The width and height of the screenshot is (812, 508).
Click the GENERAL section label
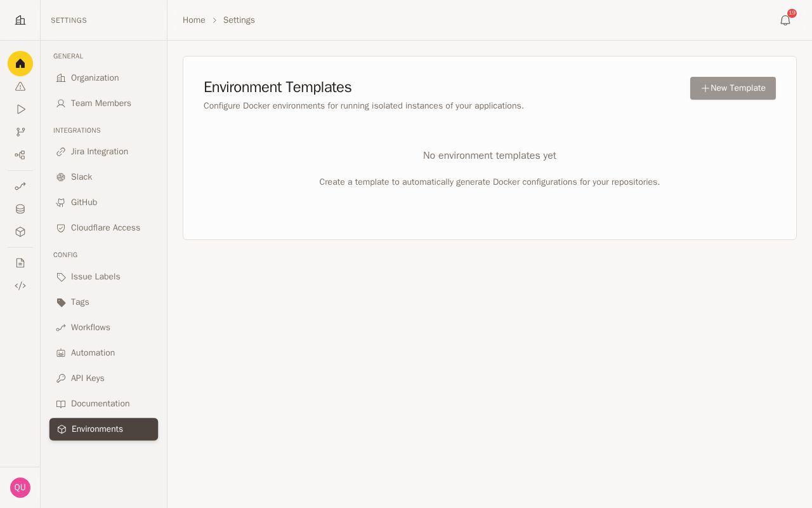68,56
